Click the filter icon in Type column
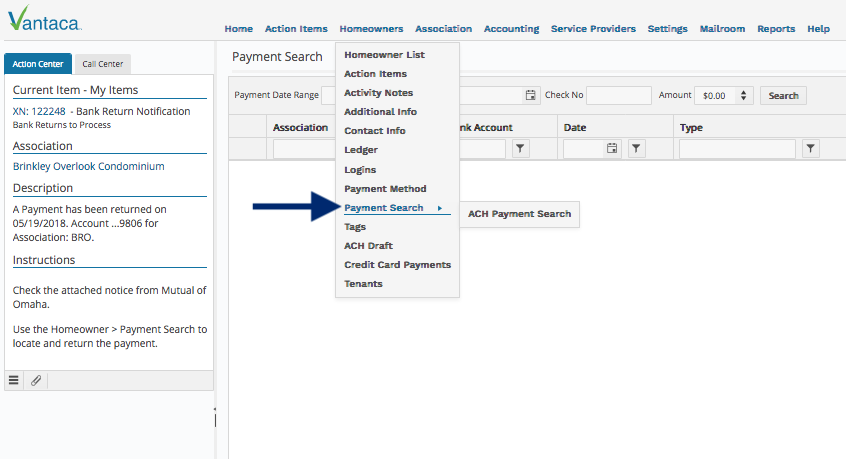Viewport: 846px width, 459px height. click(x=810, y=148)
